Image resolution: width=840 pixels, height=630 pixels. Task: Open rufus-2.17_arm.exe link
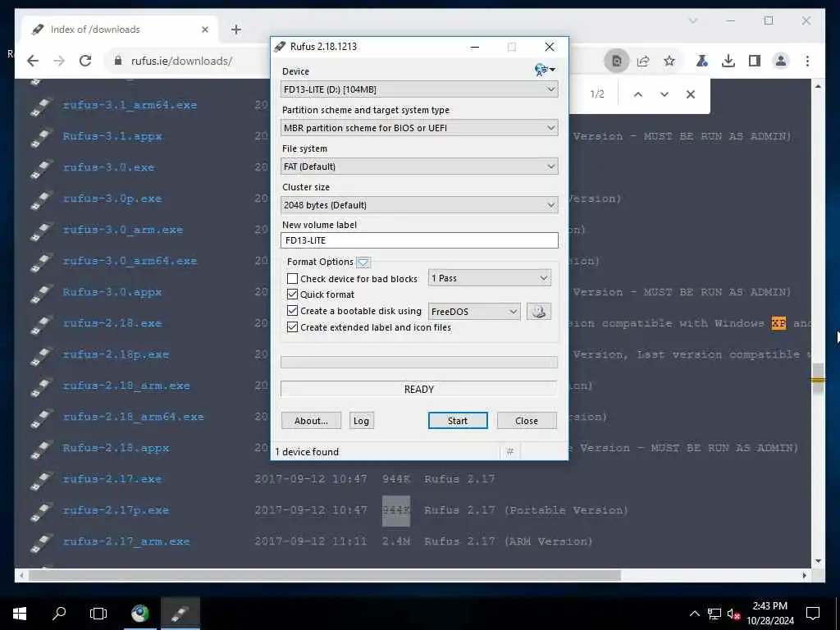click(126, 541)
